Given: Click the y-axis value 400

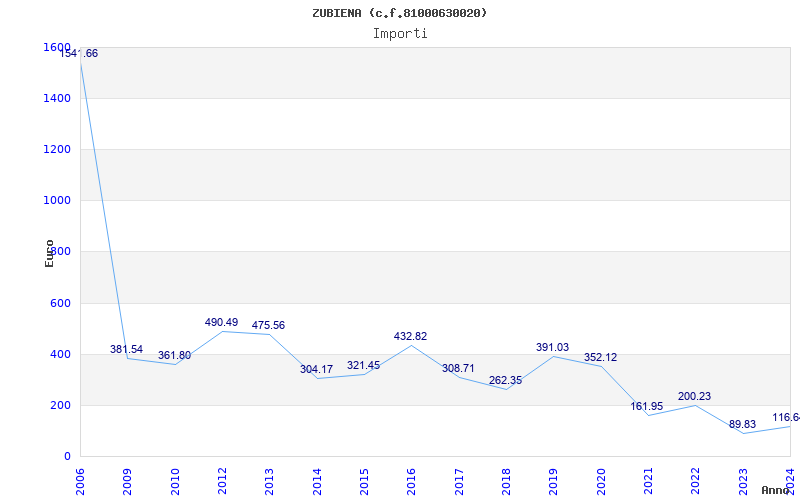Looking at the screenshot, I should (61, 355).
